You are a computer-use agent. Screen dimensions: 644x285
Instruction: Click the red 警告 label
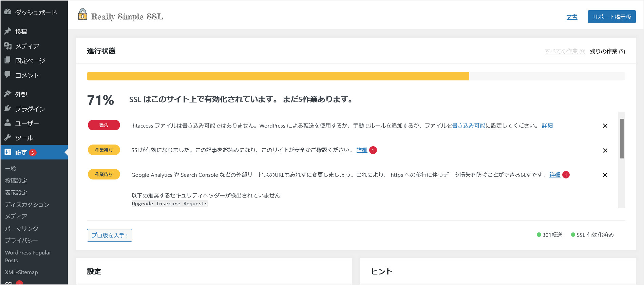(104, 125)
